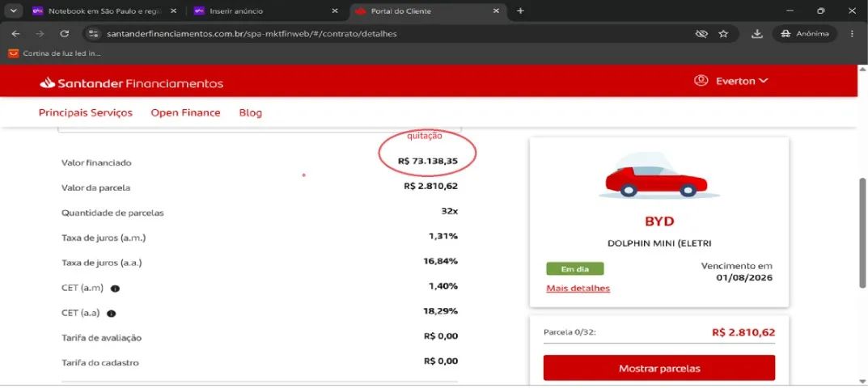Click the address bar URL
This screenshot has width=868, height=388.
[x=252, y=34]
